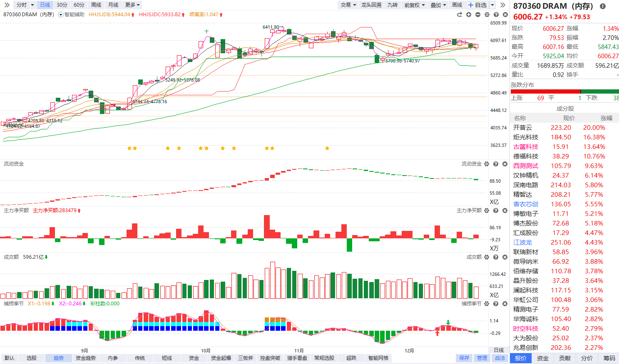Sort constituents by 涨幅 column header

click(x=606, y=118)
